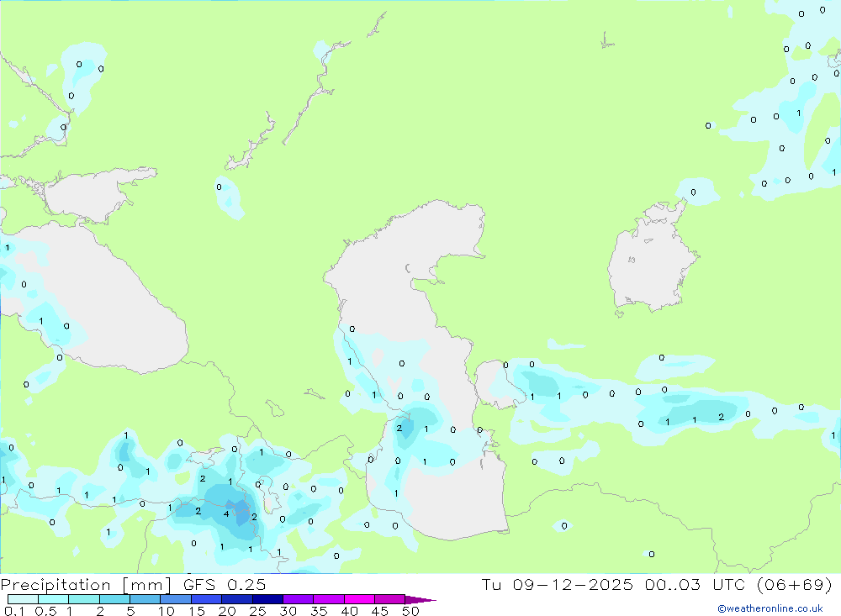Click the 25–30 mm dark navy swatch
Screen dimensions: 841x616
267,599
